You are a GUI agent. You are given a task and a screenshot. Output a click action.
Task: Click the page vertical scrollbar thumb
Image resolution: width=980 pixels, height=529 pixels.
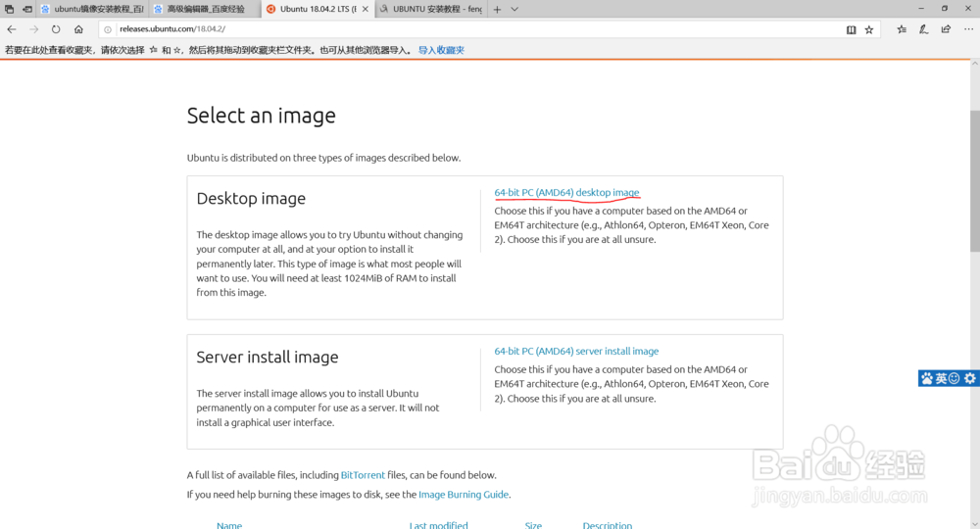click(974, 181)
